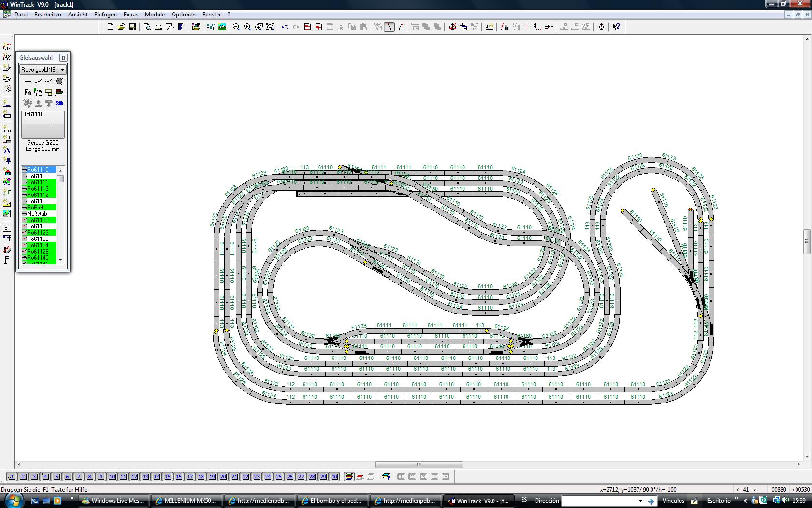Select the Flex track tool in sidebar
Screen dimensions: 812x508
(x=7, y=46)
